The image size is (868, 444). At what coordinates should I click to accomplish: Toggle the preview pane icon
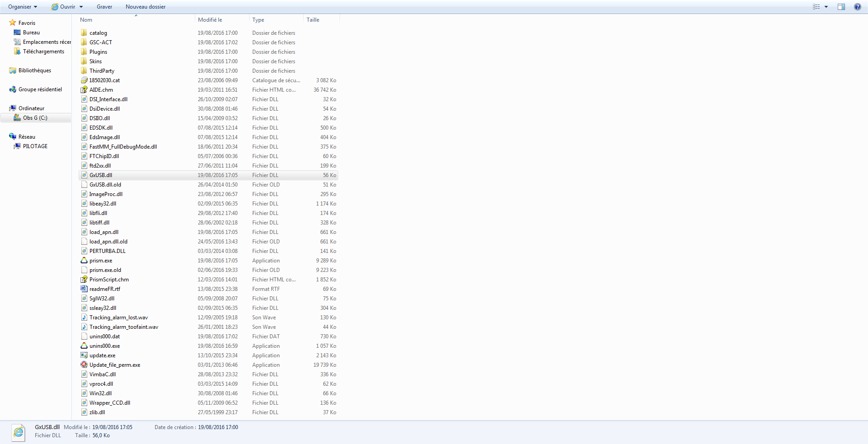click(841, 7)
